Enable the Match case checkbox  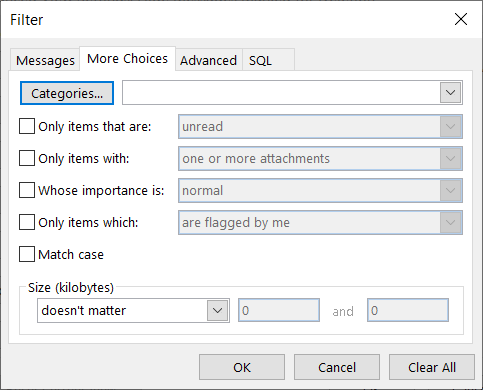(x=27, y=254)
